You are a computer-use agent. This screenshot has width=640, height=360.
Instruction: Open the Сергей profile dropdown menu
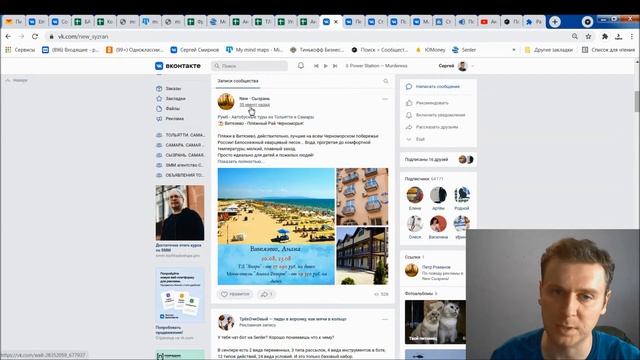(456, 66)
